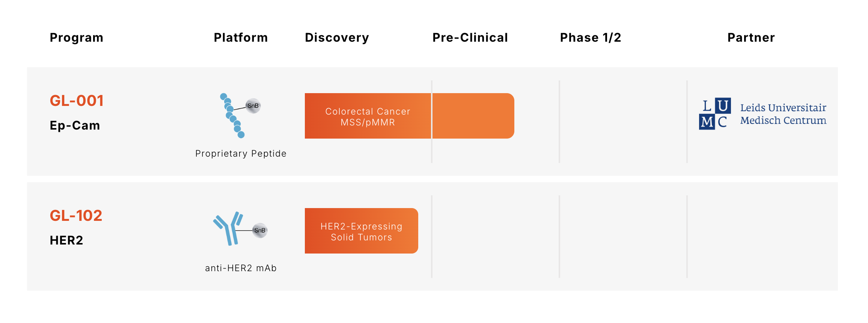Click the SnB sphere on the antibody
The height and width of the screenshot is (323, 868).
click(260, 230)
